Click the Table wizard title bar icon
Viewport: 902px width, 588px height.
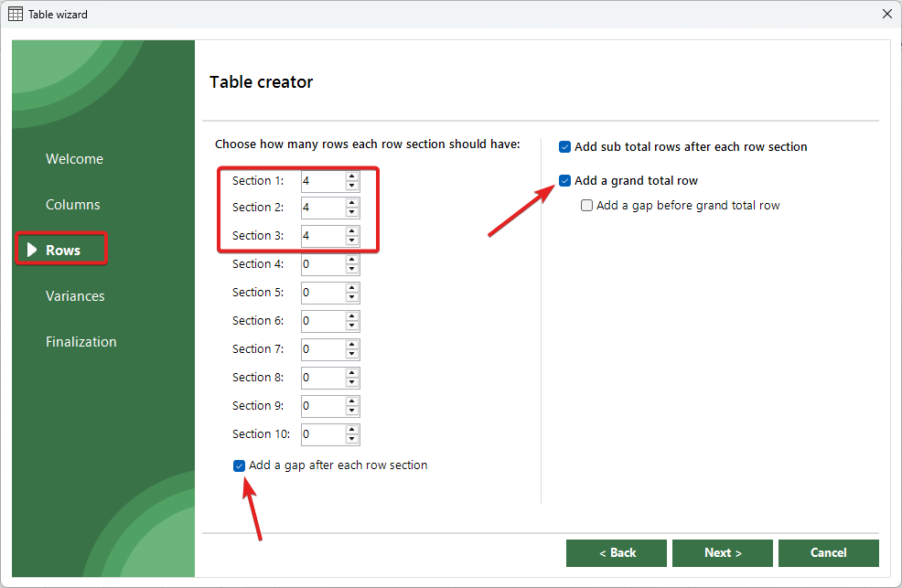[x=16, y=15]
